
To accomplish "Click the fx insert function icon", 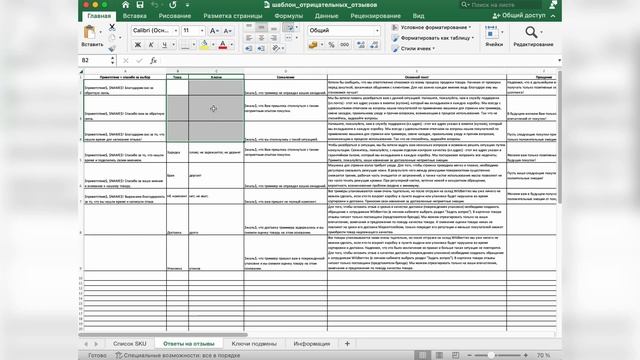I will pyautogui.click(x=153, y=60).
